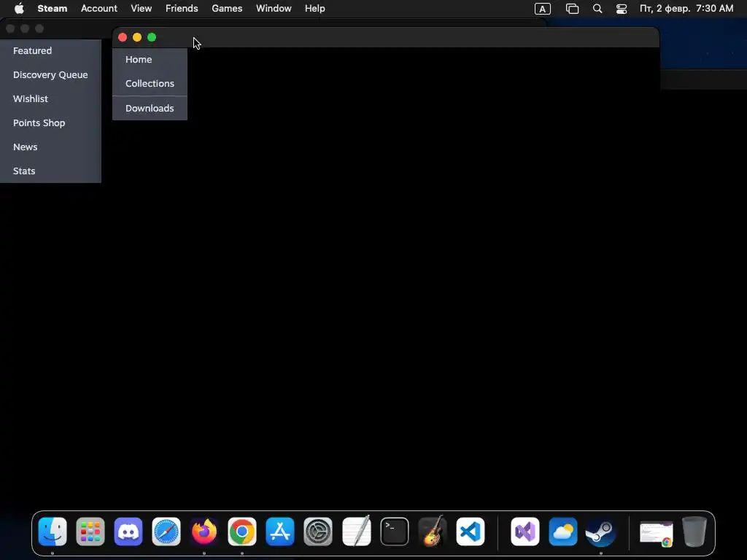Open the Steam menu in menu bar
The image size is (747, 560).
[53, 9]
